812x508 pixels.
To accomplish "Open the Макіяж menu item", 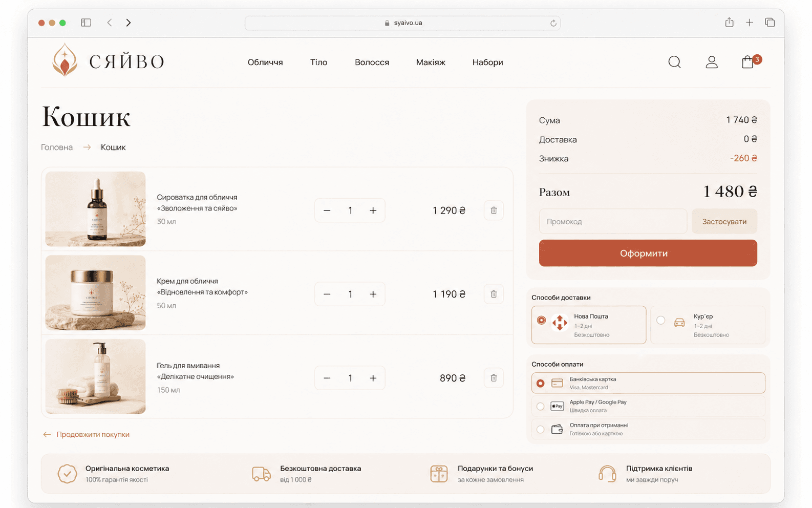I will [x=431, y=62].
